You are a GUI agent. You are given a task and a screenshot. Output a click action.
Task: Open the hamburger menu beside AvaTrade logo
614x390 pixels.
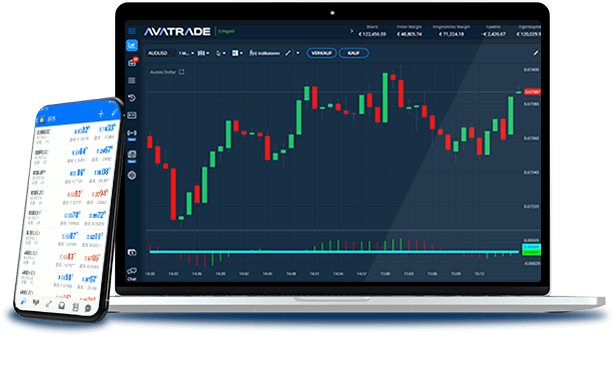pos(132,31)
